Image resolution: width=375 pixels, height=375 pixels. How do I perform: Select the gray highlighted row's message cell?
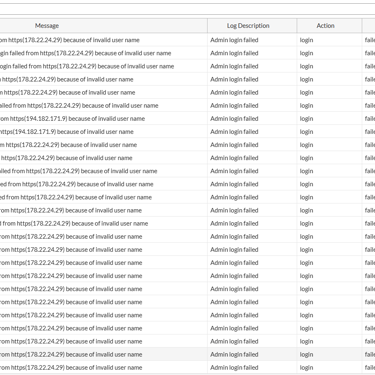click(x=71, y=354)
